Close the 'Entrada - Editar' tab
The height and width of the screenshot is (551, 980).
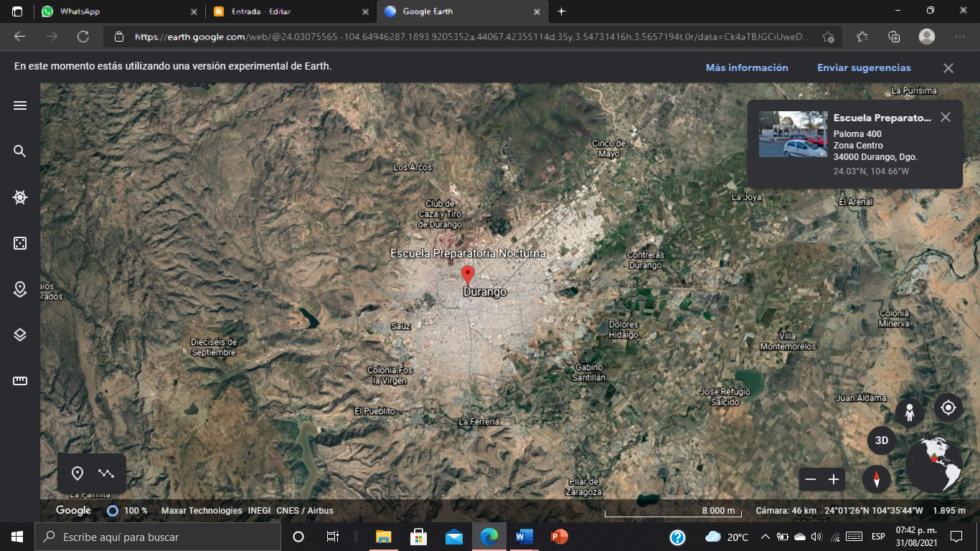point(364,11)
